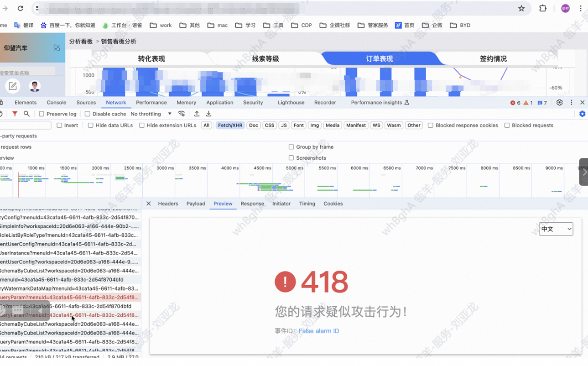This screenshot has height=366, width=588.
Task: Check the Group by frame option
Action: 291,147
